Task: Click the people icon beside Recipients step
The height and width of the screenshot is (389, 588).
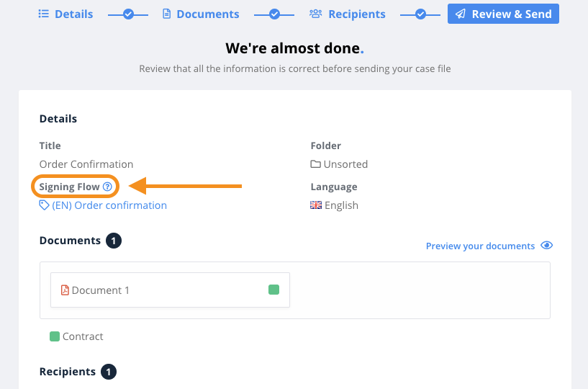Action: click(315, 14)
